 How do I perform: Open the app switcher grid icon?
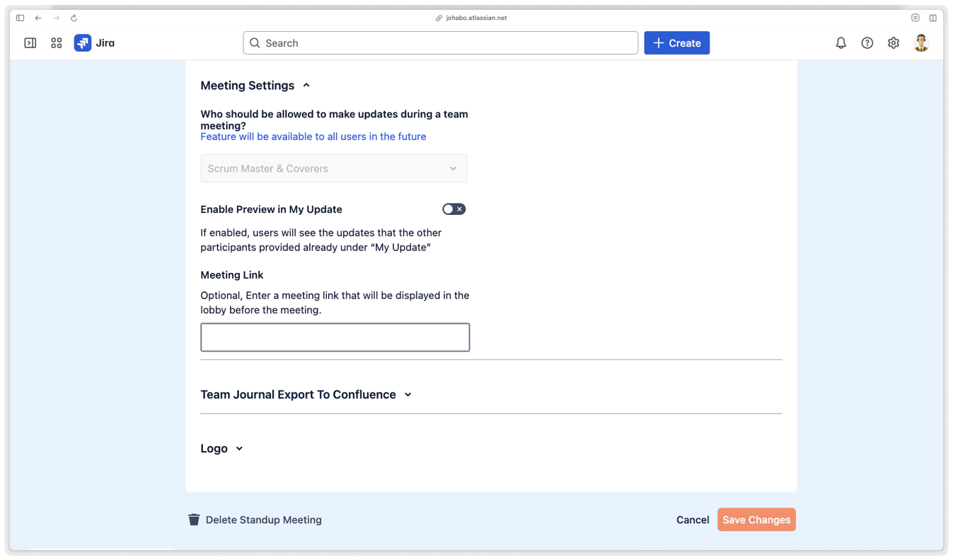[57, 43]
